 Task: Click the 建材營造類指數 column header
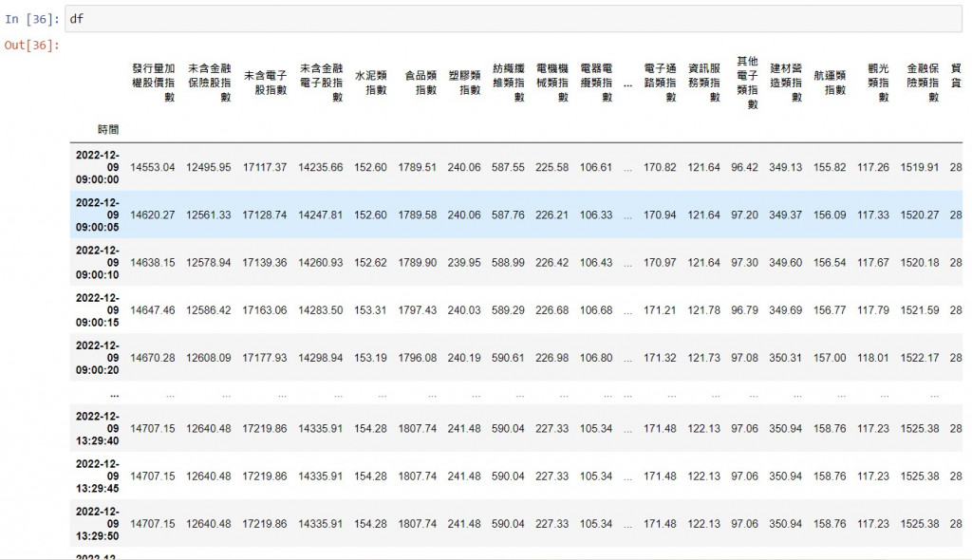(786, 83)
